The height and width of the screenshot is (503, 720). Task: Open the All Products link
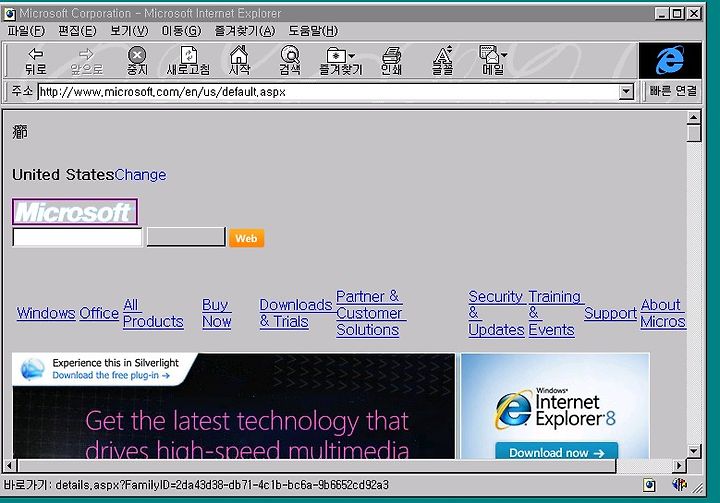pos(153,313)
